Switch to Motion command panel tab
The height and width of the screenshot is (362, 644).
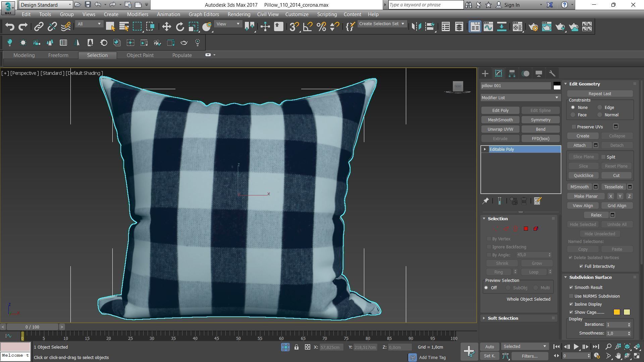pos(525,73)
